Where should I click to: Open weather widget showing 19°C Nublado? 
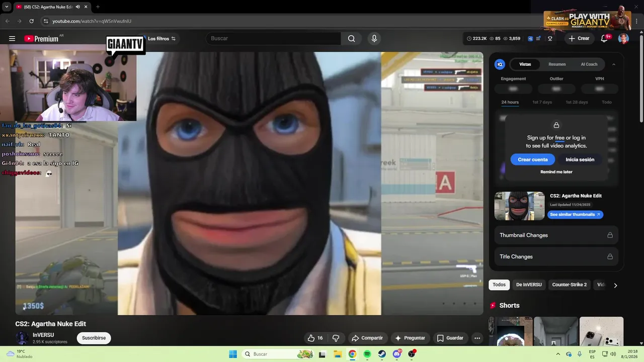(20, 354)
